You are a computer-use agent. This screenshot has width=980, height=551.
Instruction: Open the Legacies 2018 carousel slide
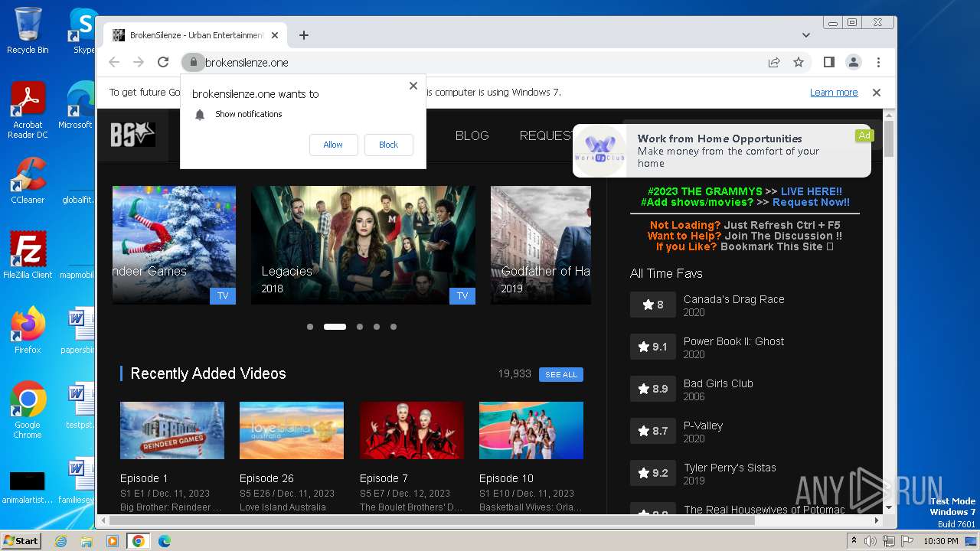pyautogui.click(x=363, y=245)
